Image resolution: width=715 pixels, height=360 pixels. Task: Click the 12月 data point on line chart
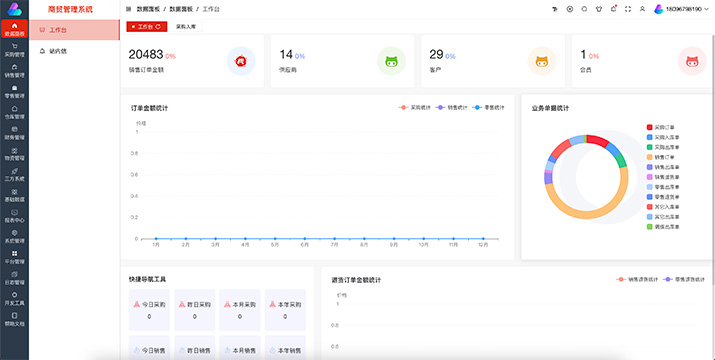click(483, 238)
